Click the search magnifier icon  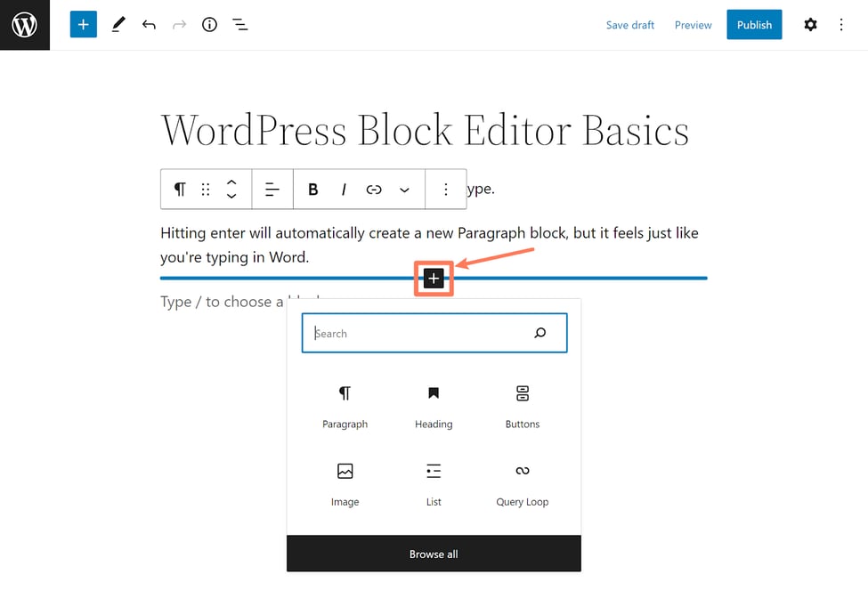(539, 333)
